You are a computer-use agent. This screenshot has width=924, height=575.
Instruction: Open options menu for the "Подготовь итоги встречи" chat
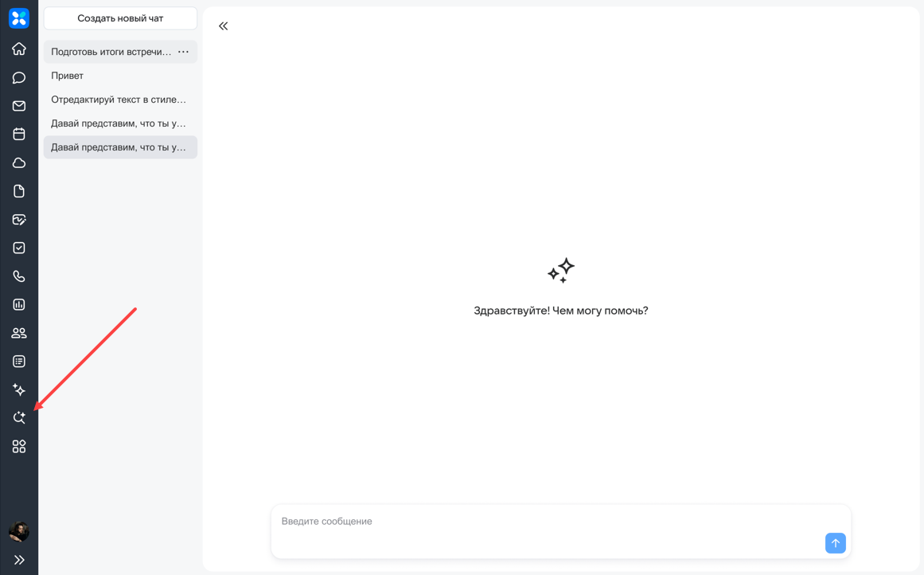pos(184,52)
